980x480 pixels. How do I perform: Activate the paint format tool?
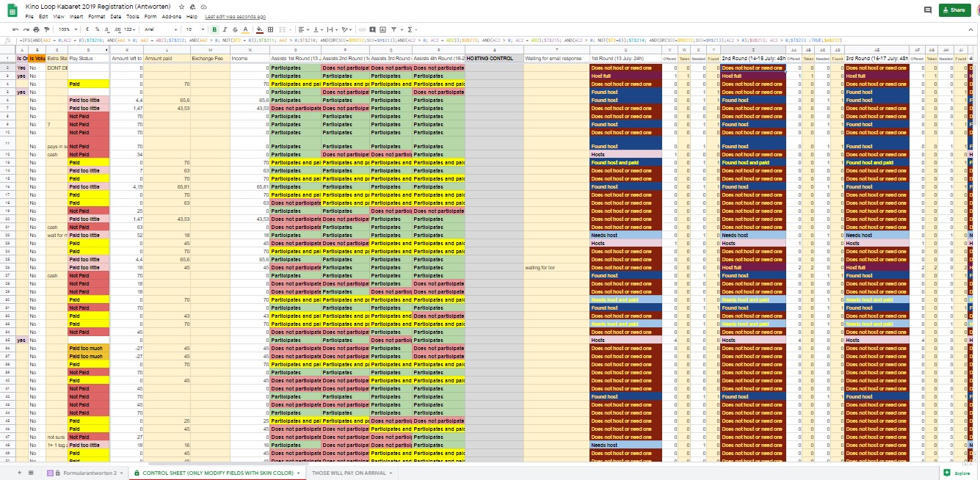pyautogui.click(x=46, y=29)
